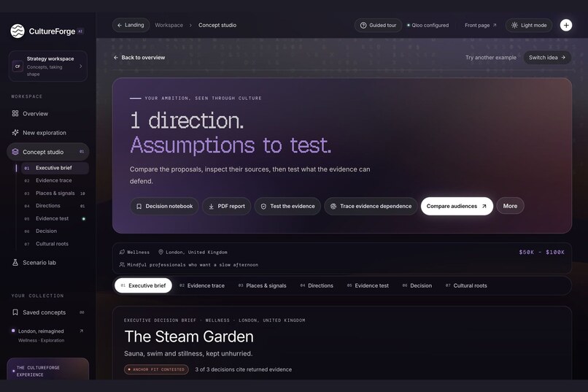Click the Switch idea button
The height and width of the screenshot is (392, 588).
(x=546, y=58)
